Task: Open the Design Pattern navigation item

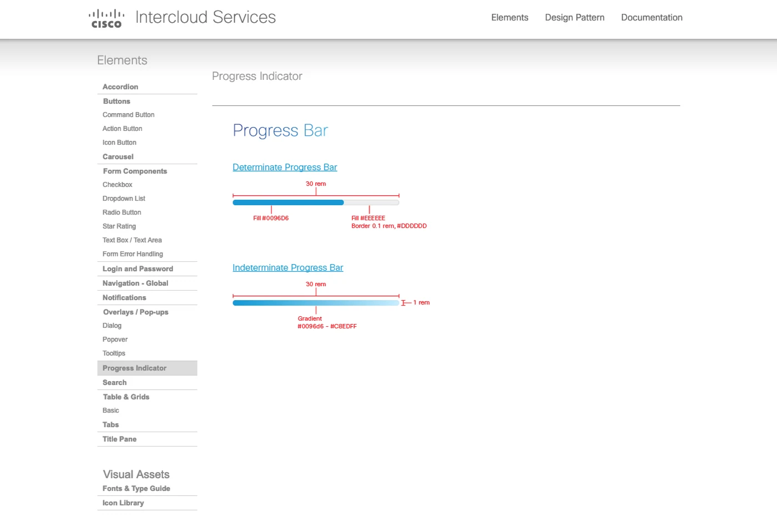Action: coord(574,18)
